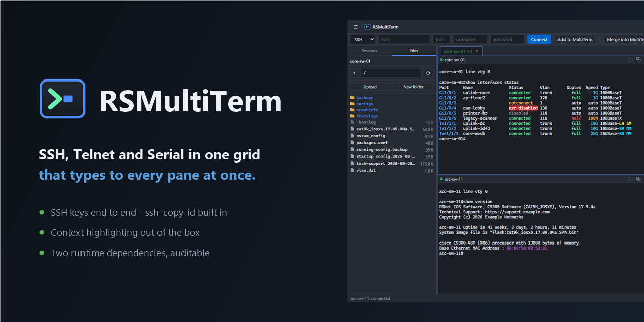
Task: Click the core-sw-01 heading in Files panel
Action: tap(360, 61)
